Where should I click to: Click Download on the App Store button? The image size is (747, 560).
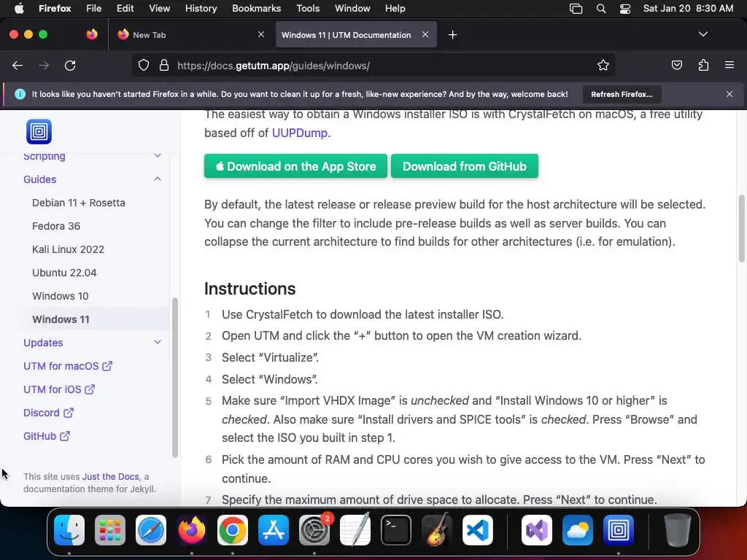click(x=296, y=166)
